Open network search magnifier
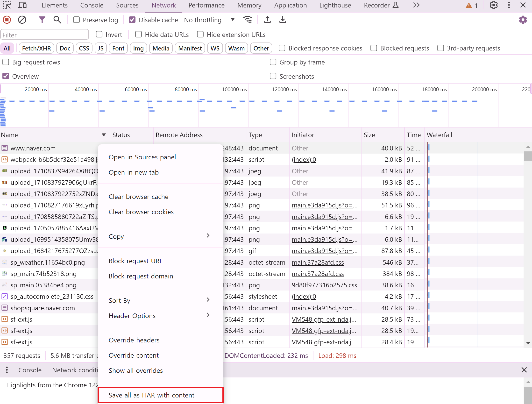Image resolution: width=532 pixels, height=404 pixels. pyautogui.click(x=57, y=20)
